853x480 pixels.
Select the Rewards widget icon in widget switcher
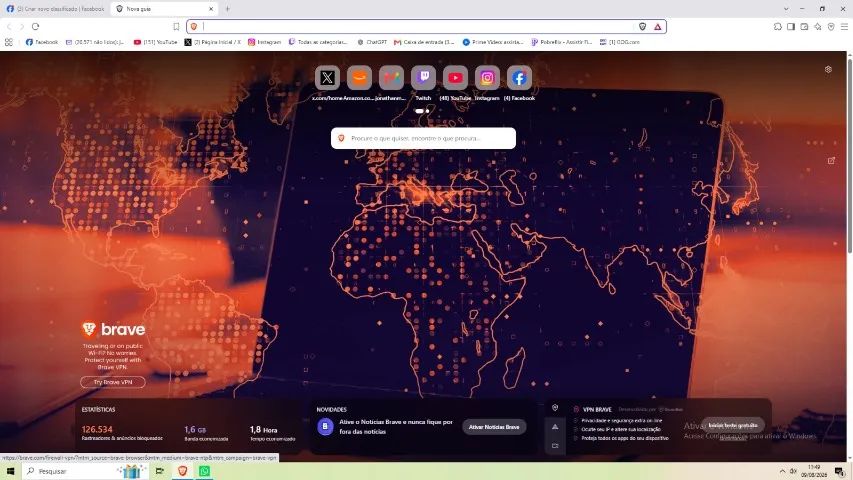(x=555, y=427)
